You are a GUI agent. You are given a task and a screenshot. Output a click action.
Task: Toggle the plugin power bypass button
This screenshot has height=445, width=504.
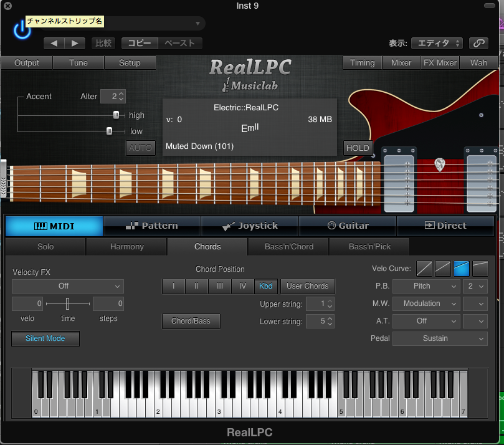tap(22, 30)
